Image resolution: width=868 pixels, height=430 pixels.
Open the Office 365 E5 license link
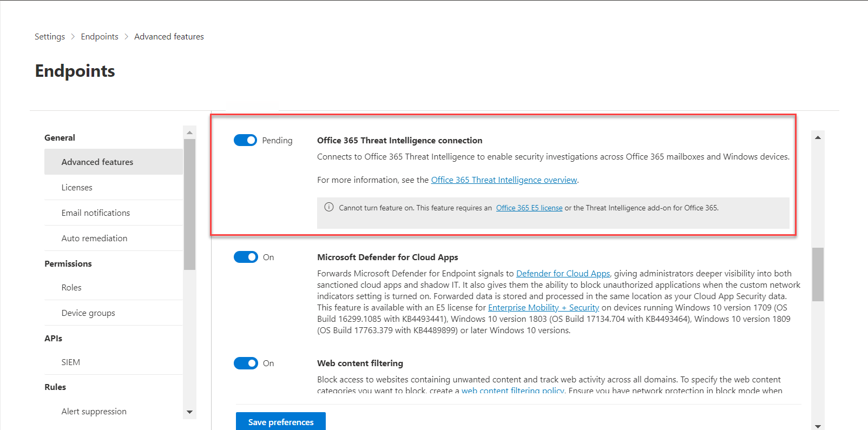coord(529,208)
